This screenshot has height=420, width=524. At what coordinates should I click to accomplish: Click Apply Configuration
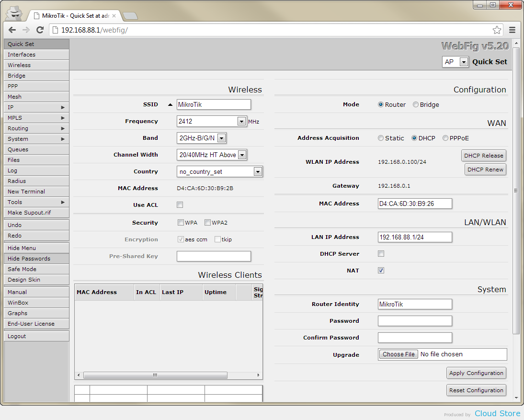pos(476,373)
